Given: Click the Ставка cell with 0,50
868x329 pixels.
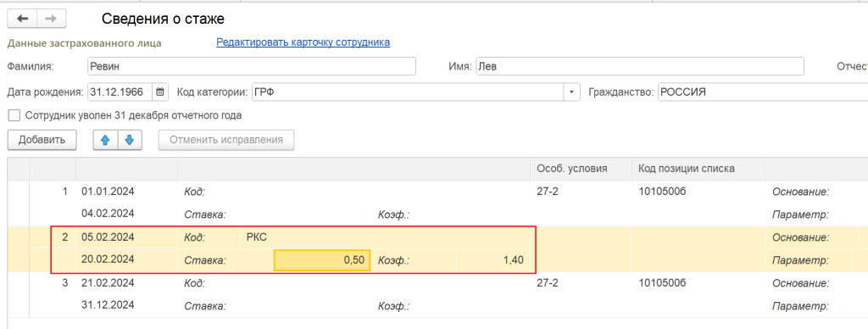Looking at the screenshot, I should pos(322,259).
